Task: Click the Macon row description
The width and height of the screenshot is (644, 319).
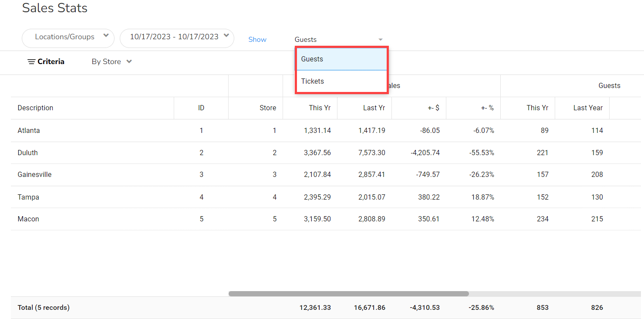Action: click(28, 219)
